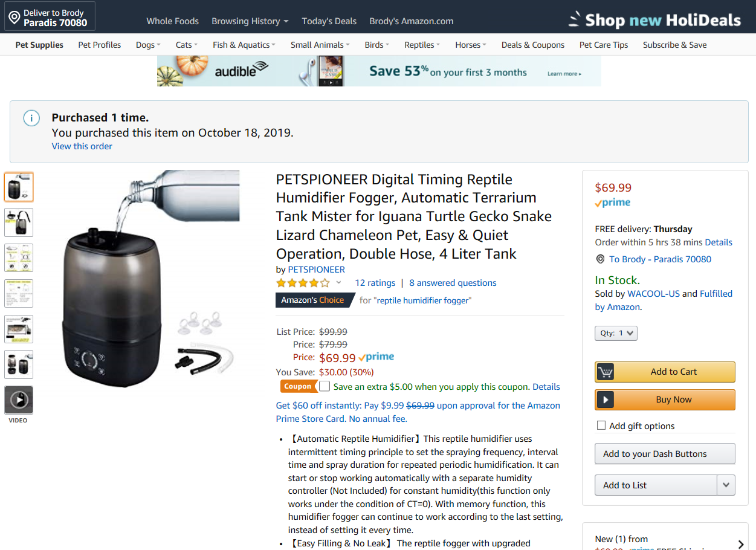756x550 pixels.
Task: Enable the Add gift options checkbox
Action: (x=601, y=425)
